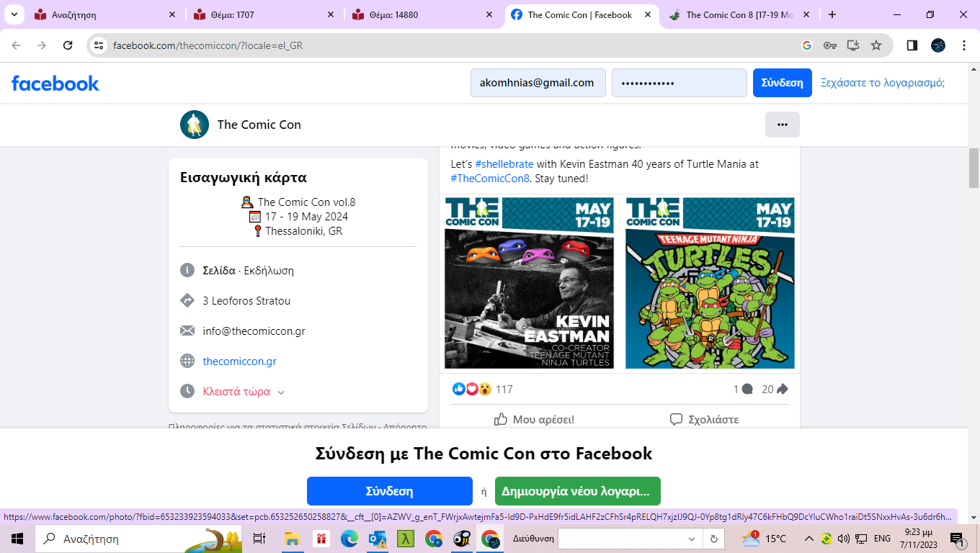980x553 pixels.
Task: Click blue Σύνδεση button in login banner
Action: (390, 491)
